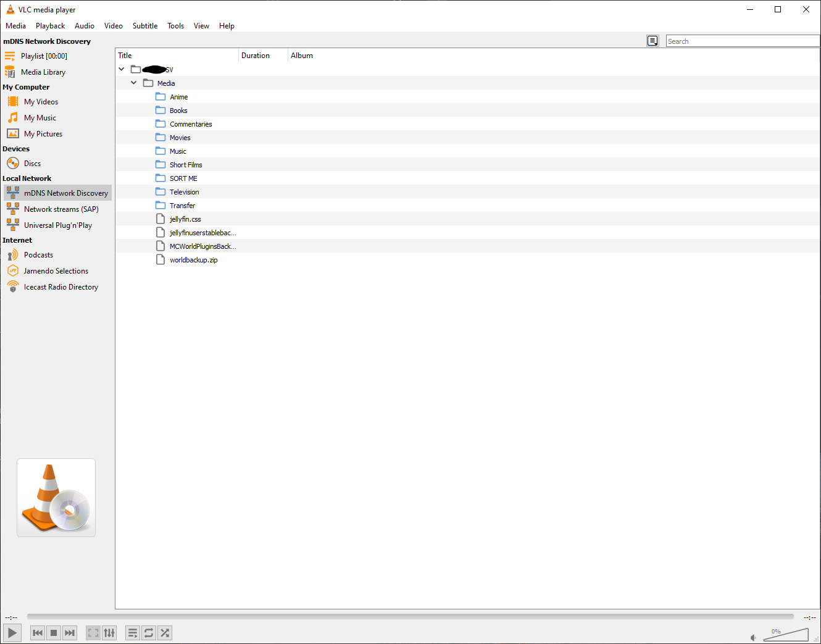Skip to previous media track
This screenshot has width=821, height=644.
(38, 633)
